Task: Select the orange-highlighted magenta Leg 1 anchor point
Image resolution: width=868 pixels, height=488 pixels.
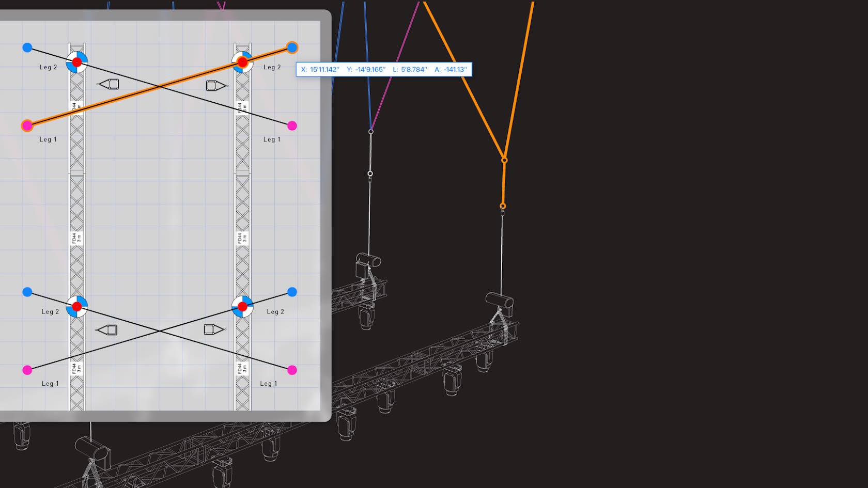Action: [27, 125]
